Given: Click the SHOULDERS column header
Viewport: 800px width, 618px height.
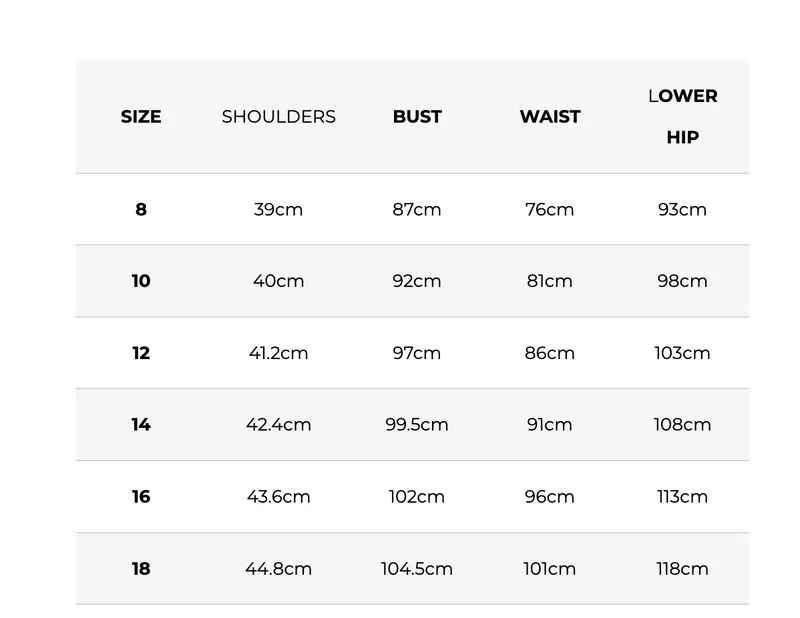Looking at the screenshot, I should (x=278, y=117).
